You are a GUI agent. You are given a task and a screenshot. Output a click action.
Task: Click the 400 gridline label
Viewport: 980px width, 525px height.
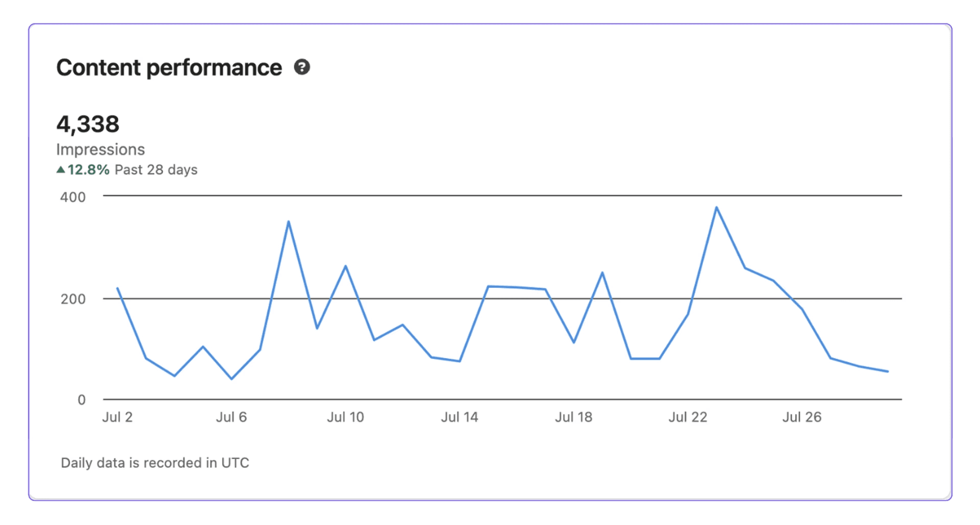tap(73, 197)
